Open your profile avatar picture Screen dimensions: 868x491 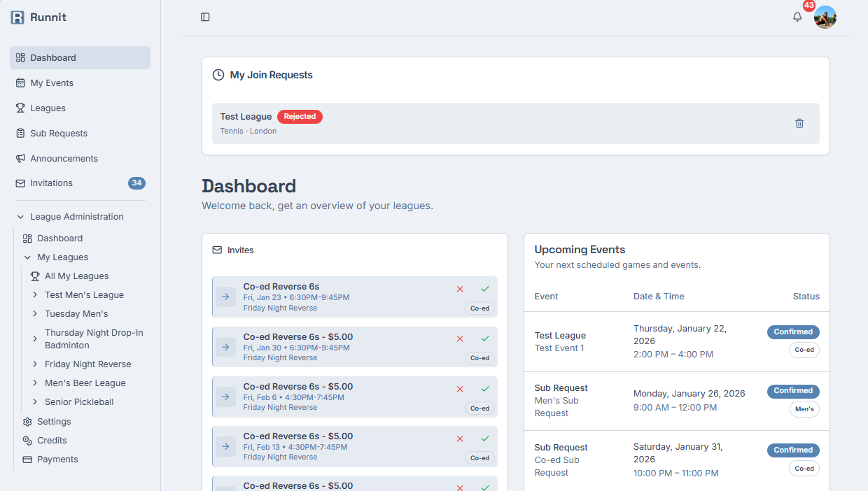click(x=825, y=17)
